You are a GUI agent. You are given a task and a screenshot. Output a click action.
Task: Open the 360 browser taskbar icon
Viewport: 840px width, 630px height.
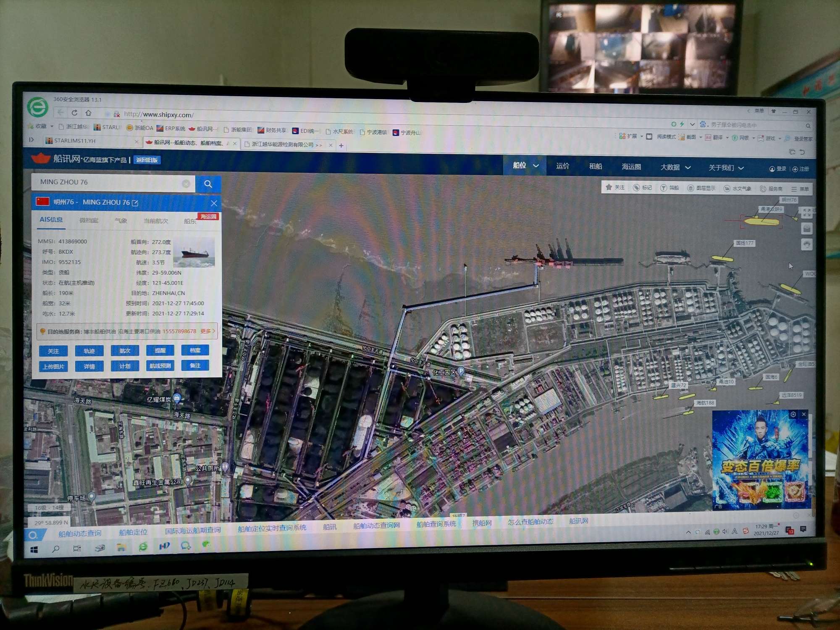pos(143,547)
